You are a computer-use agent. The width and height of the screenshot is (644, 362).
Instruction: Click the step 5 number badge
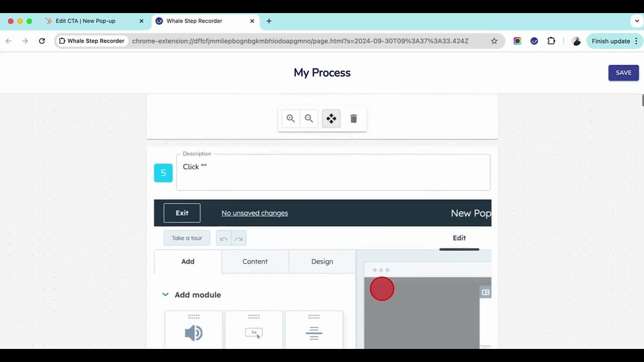[x=163, y=173]
